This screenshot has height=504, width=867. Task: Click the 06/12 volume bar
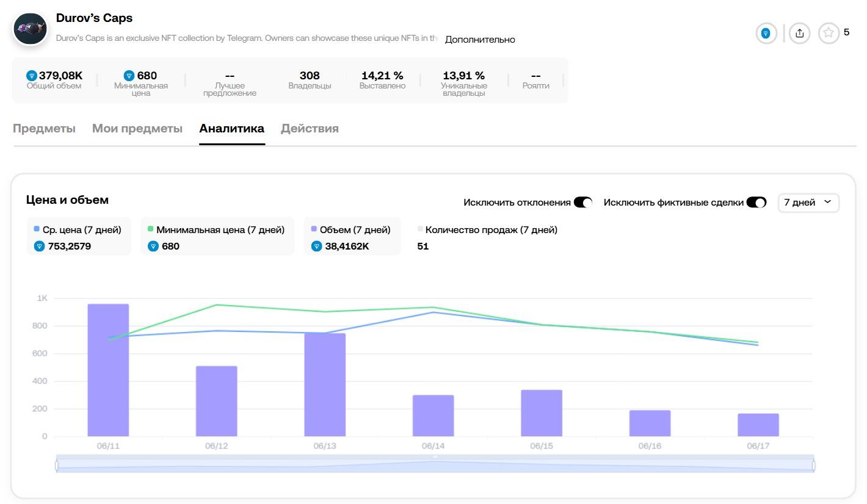(217, 401)
